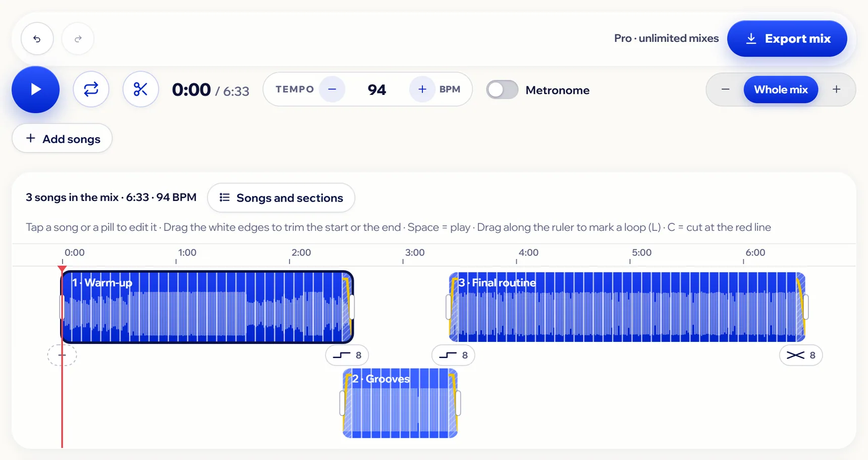Screen dimensions: 868x460
Task: Start playback with the play button
Action: pos(36,89)
